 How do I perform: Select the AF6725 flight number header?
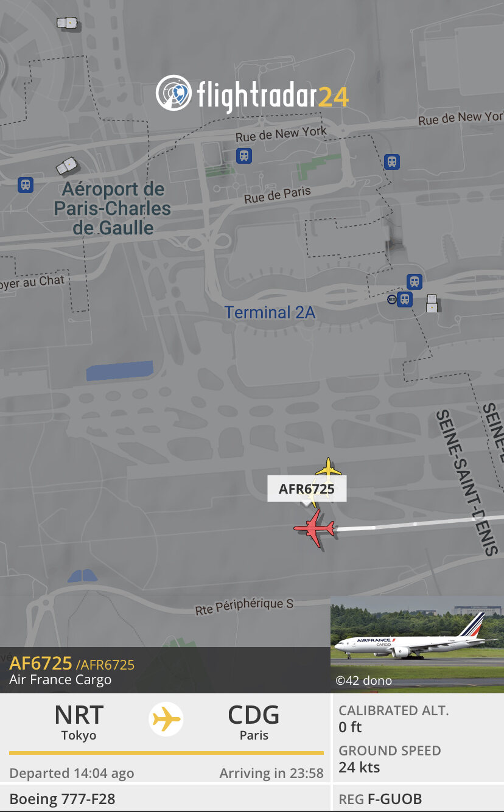point(41,663)
